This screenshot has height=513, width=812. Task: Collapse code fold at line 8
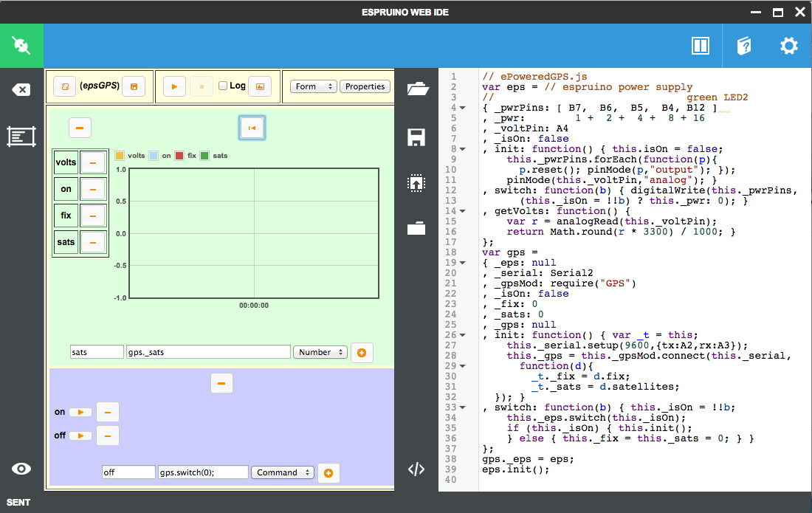pos(463,149)
